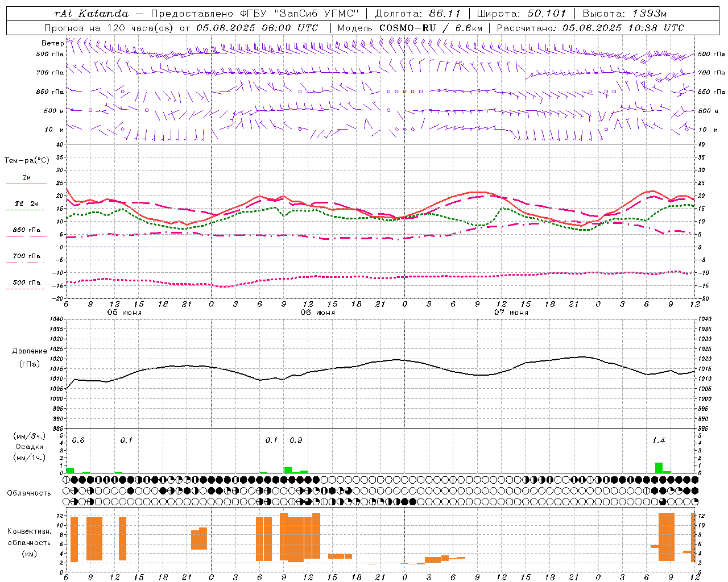
Task: Select the Td 2м dew point legend entry
Action: tap(27, 203)
